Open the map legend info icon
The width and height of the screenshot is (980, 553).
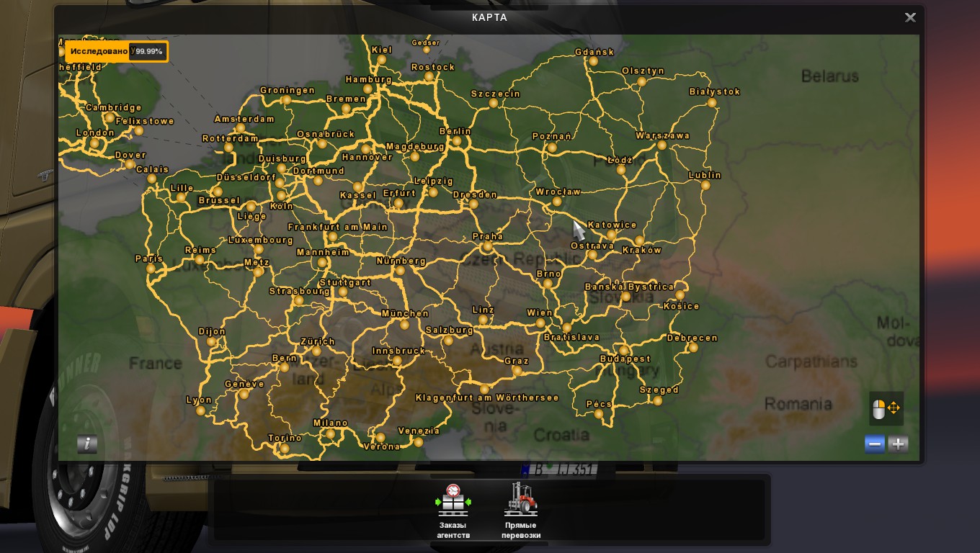coord(87,444)
